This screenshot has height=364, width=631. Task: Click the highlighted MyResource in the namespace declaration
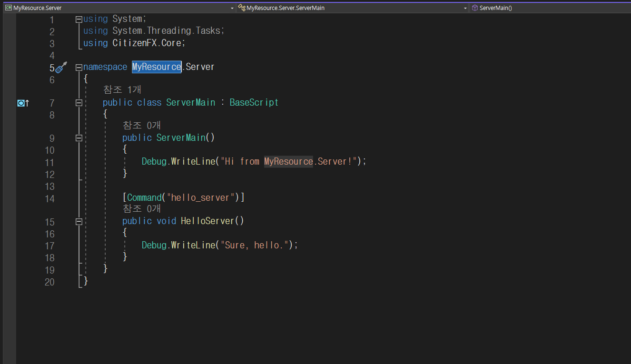[157, 67]
